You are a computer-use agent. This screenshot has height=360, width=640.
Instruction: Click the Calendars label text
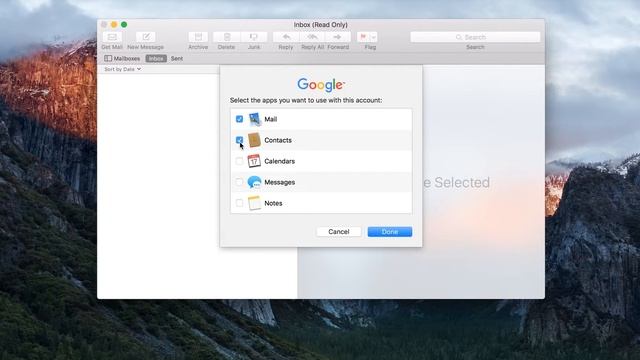point(280,161)
